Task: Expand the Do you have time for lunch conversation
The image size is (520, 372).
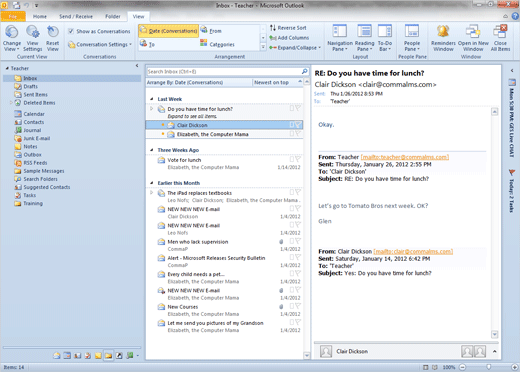Action: 151,109
